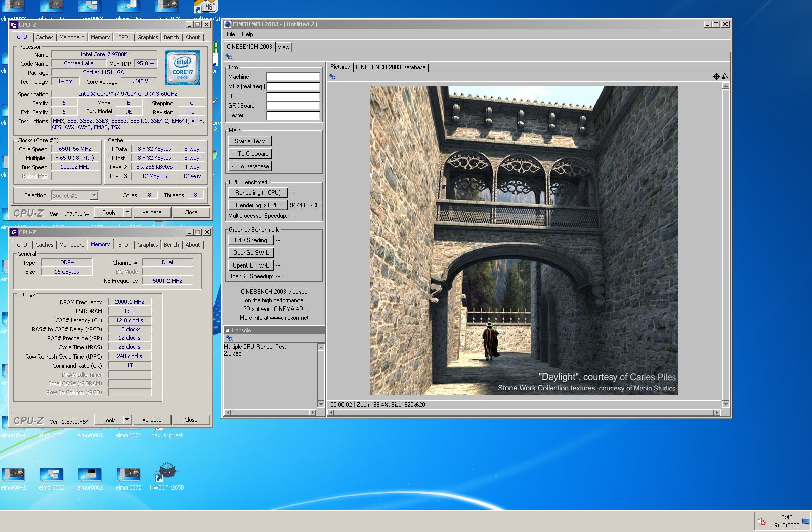Start the OpenGL SW-L benchmark
This screenshot has width=812, height=532.
tap(251, 253)
